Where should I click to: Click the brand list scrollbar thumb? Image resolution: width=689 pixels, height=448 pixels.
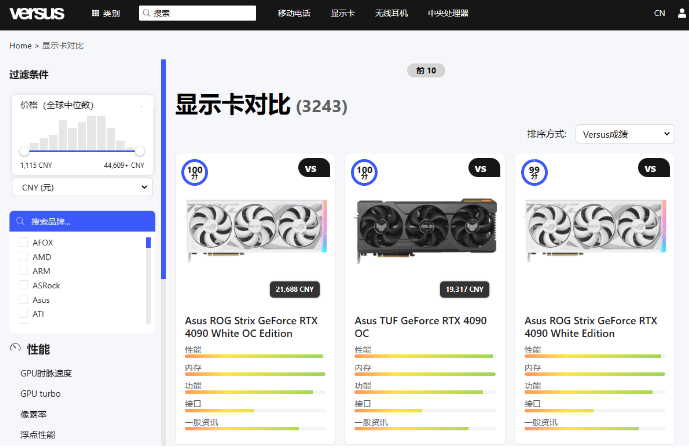tap(149, 242)
